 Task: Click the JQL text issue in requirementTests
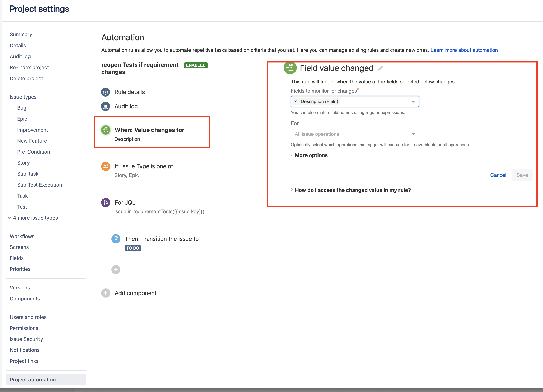tap(159, 212)
